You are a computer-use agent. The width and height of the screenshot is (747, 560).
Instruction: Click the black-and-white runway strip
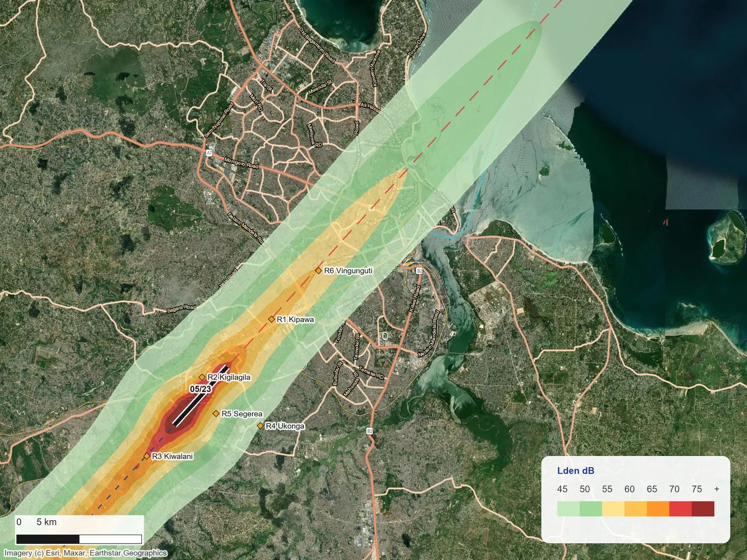pyautogui.click(x=200, y=396)
